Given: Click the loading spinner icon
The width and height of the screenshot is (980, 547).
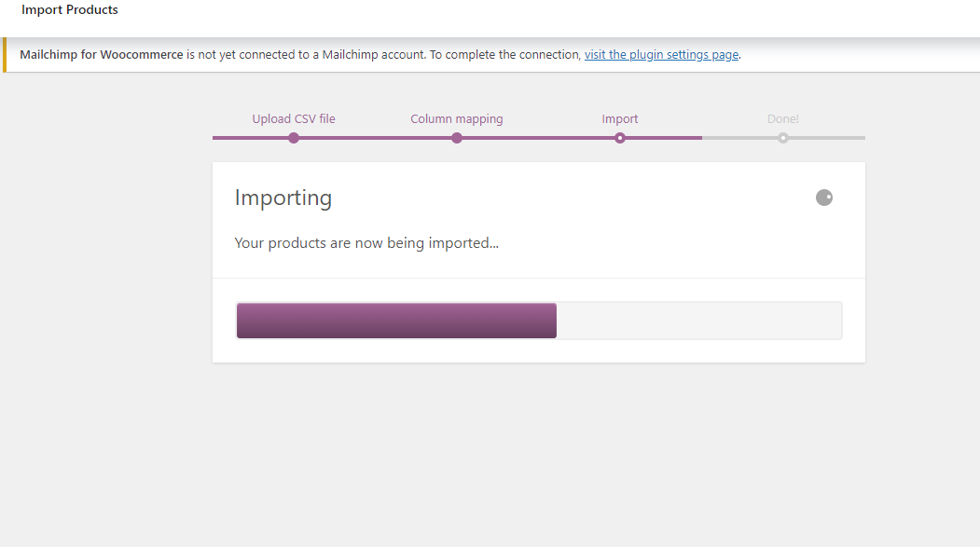Looking at the screenshot, I should click(x=823, y=198).
